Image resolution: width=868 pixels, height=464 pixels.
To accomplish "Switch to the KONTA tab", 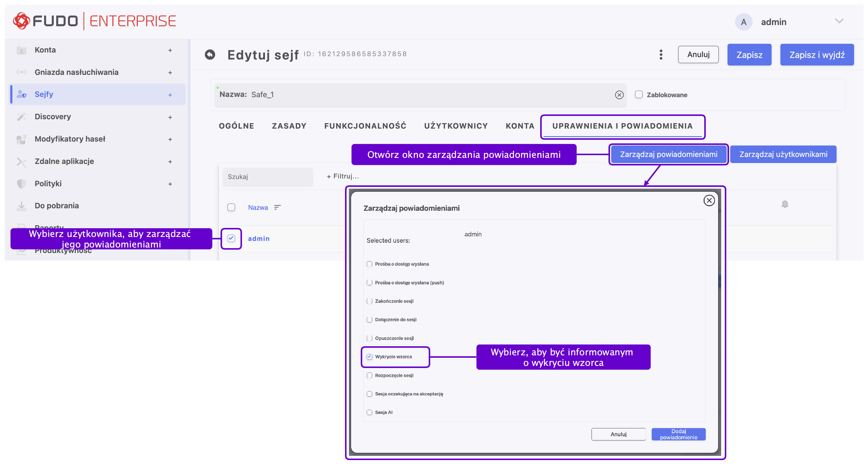I will pos(520,126).
